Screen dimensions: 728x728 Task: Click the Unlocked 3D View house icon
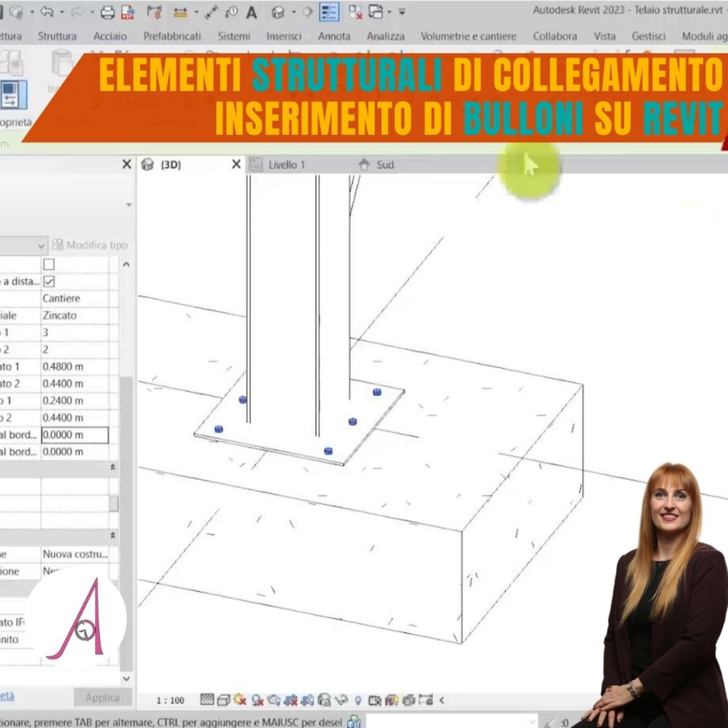pos(324,700)
